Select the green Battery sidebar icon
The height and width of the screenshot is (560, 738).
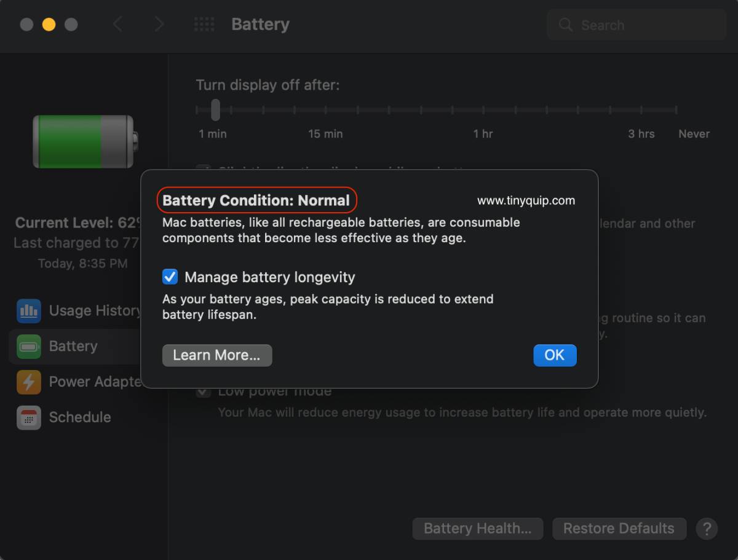[x=29, y=346]
